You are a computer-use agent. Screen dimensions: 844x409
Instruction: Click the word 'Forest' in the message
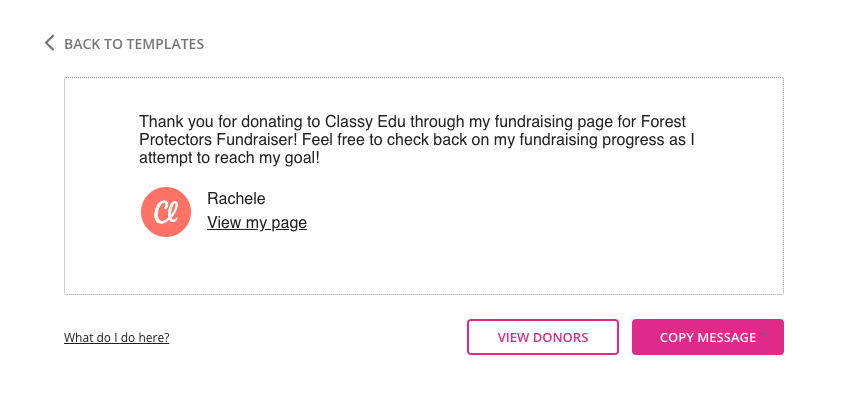tap(664, 122)
